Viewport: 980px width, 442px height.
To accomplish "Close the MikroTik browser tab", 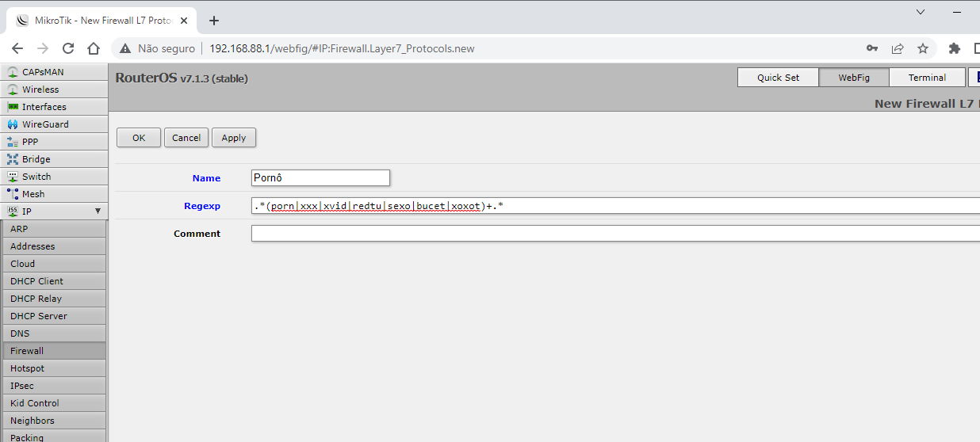I will pyautogui.click(x=184, y=21).
